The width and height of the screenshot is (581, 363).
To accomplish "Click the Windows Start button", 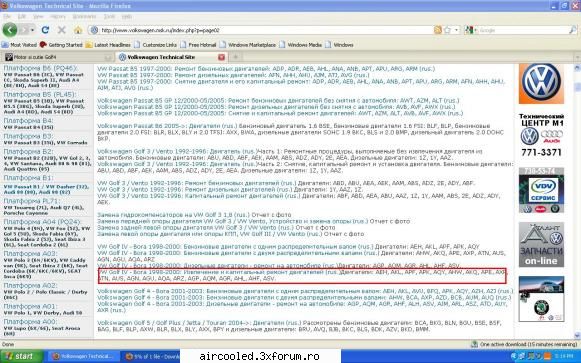I will click(21, 356).
